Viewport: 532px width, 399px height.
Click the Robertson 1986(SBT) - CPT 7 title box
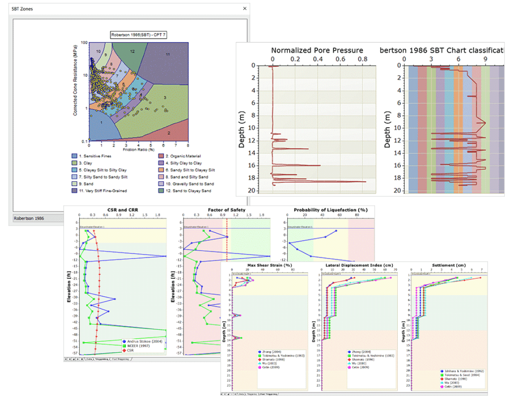click(x=138, y=35)
